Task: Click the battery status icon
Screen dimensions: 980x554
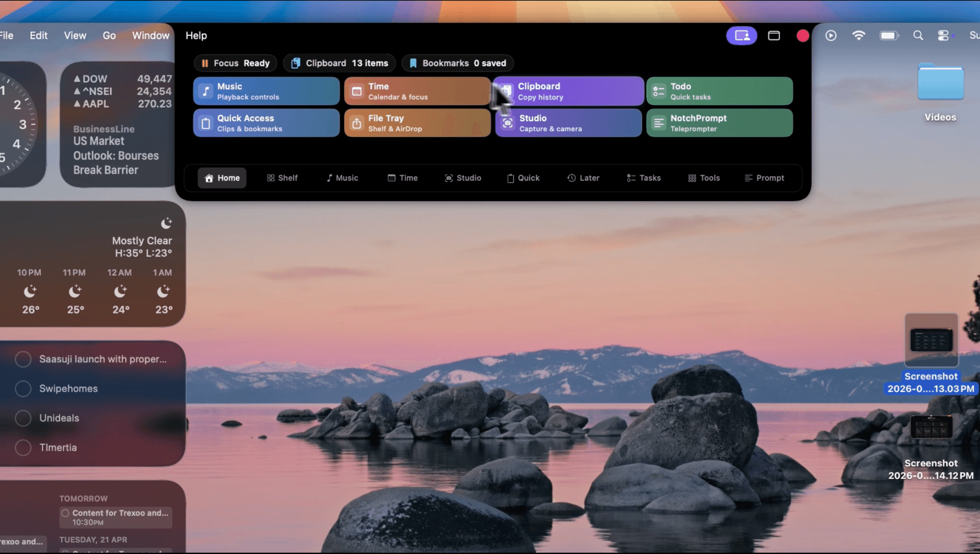Action: click(889, 35)
